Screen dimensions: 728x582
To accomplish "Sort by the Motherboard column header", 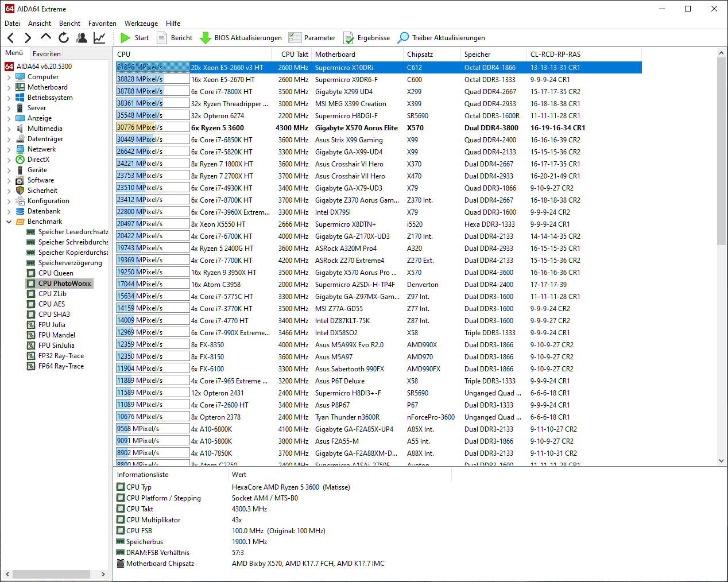I will tap(357, 55).
